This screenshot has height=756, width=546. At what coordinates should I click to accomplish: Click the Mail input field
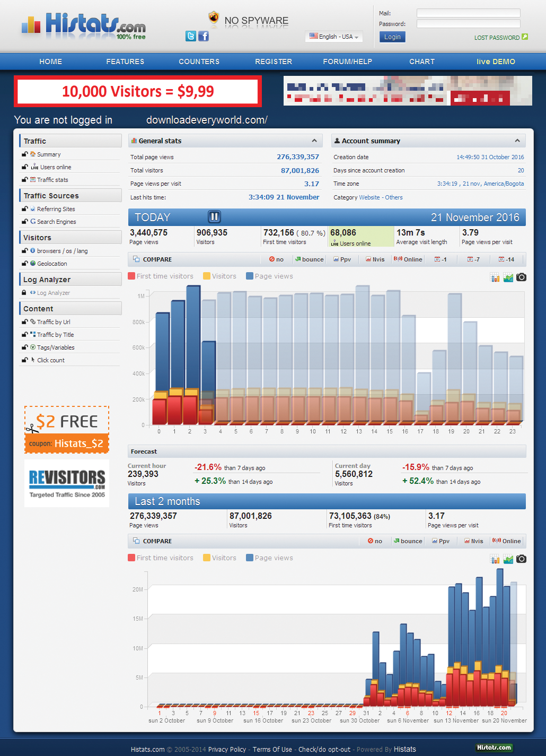tap(469, 13)
